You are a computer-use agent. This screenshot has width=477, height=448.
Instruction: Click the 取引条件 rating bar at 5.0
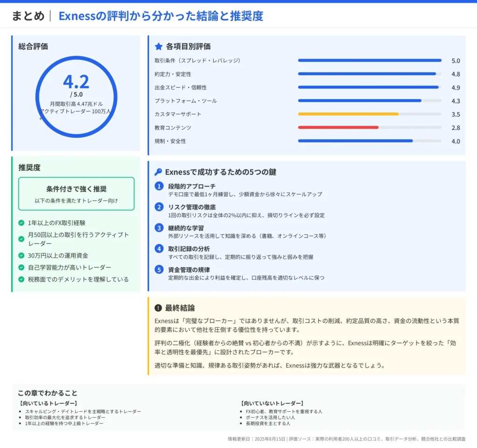(369, 60)
